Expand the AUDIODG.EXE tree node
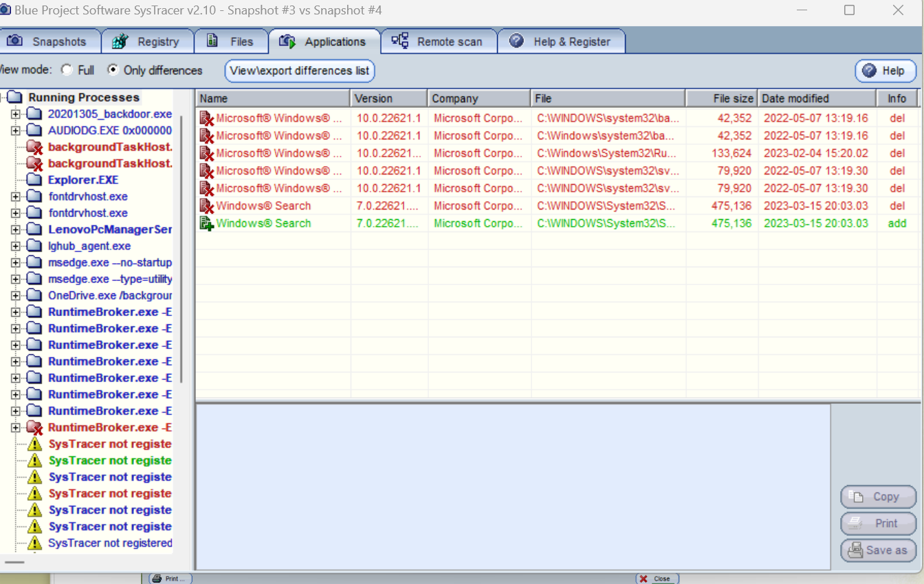 tap(16, 131)
